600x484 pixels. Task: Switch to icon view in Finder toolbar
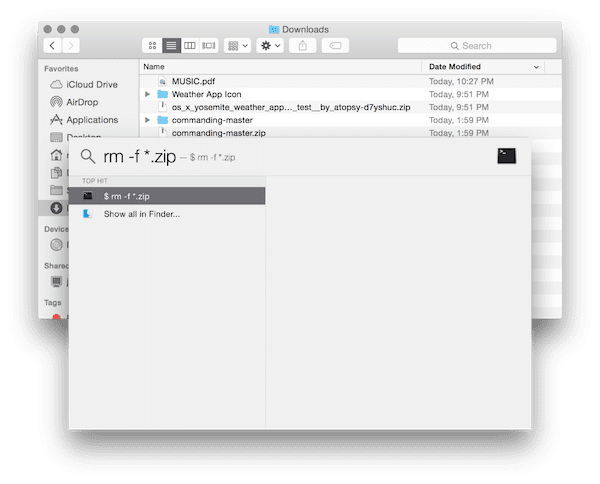click(x=152, y=46)
